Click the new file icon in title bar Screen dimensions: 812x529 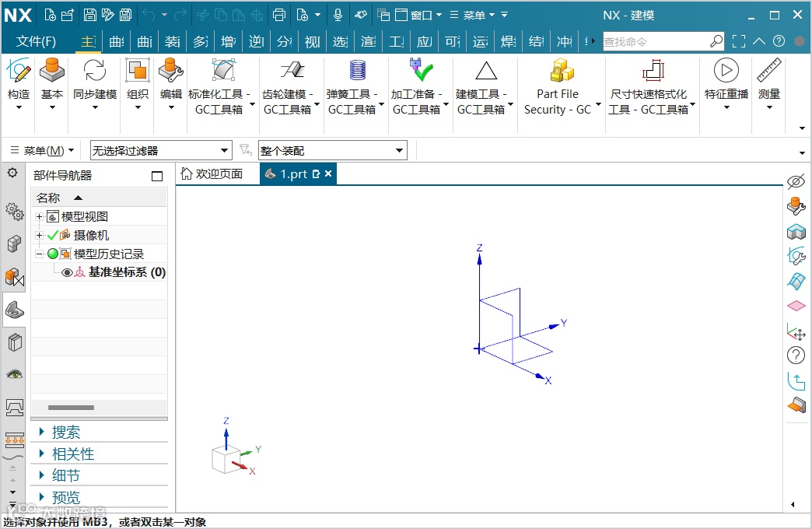tap(50, 15)
